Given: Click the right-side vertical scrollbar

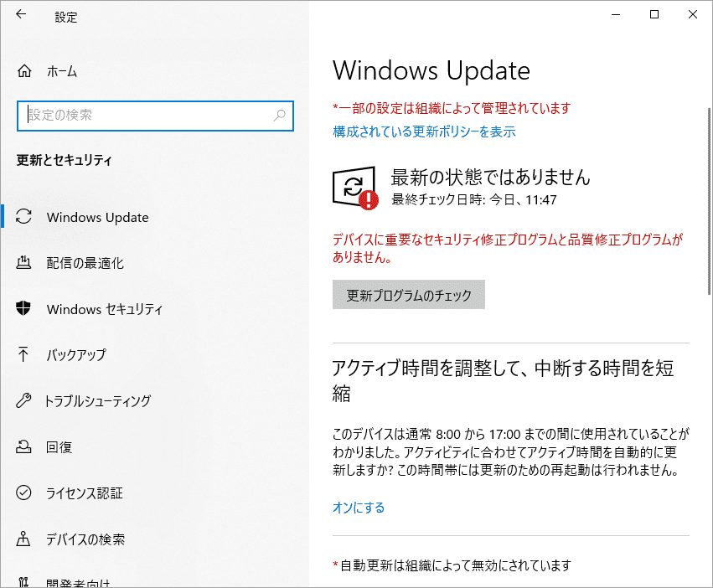Looking at the screenshot, I should (x=709, y=201).
